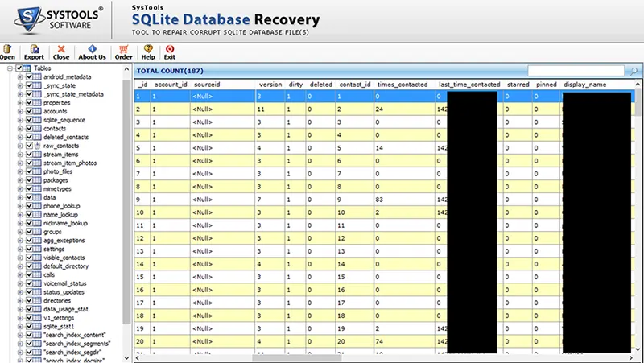Select the sqlite_stat1 table
This screenshot has width=644, height=363.
point(59,327)
